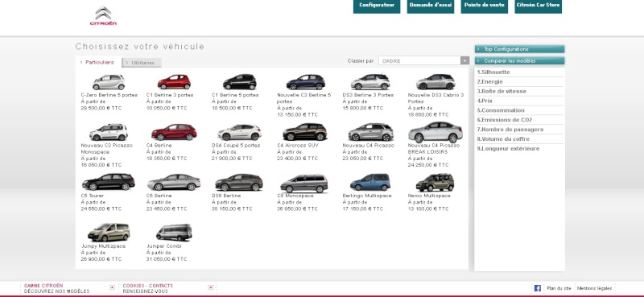The height and width of the screenshot is (297, 644).
Task: Open the Demande d'essai button
Action: pos(431,6)
